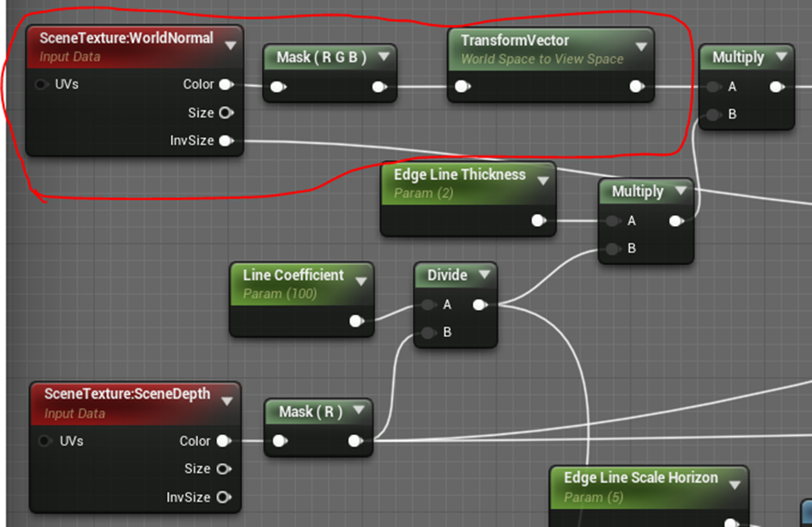The height and width of the screenshot is (527, 812).
Task: Click second Multiply node output pin
Action: click(676, 221)
